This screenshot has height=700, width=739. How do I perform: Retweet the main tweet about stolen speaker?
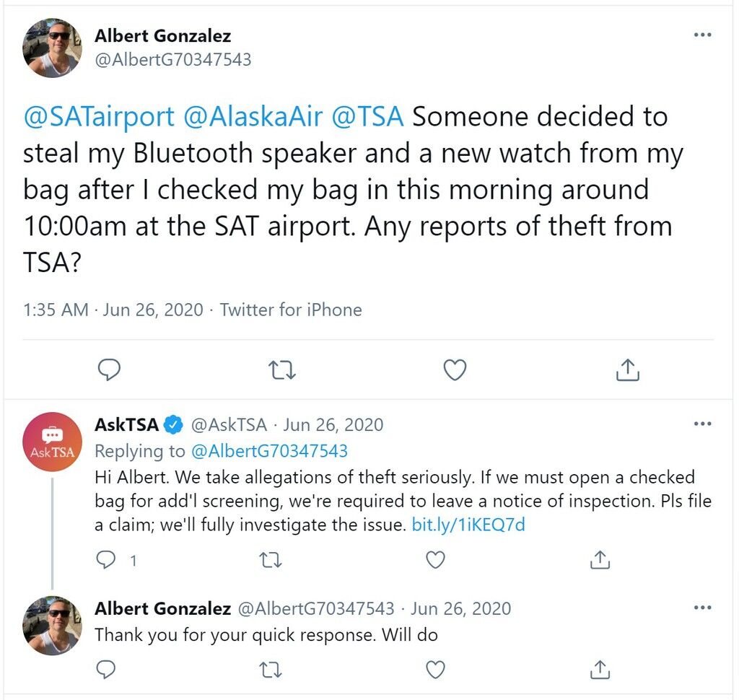tap(281, 370)
